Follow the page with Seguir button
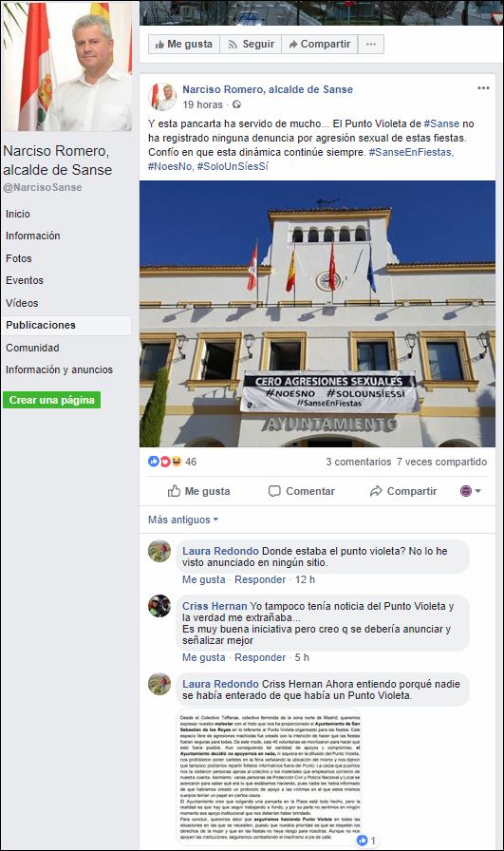This screenshot has width=504, height=851. click(251, 44)
